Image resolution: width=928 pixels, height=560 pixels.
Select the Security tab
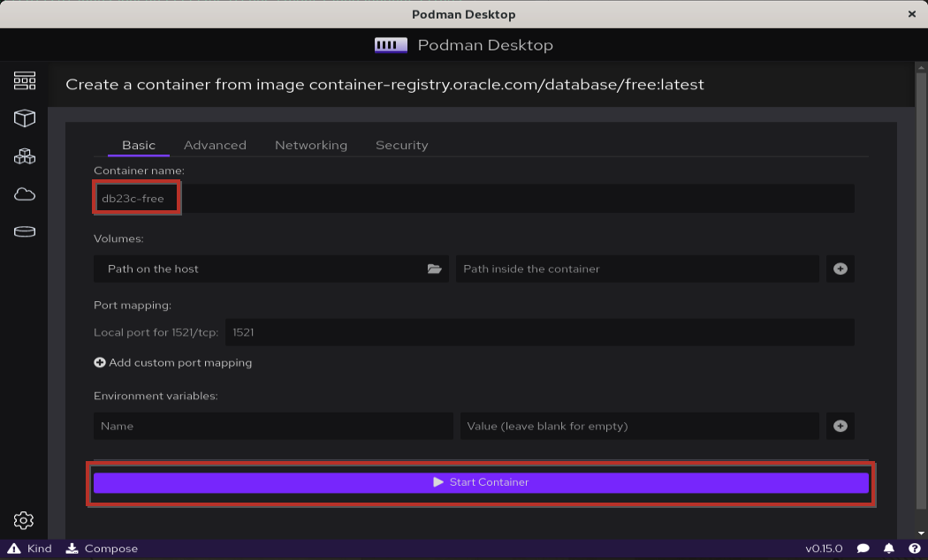(401, 145)
